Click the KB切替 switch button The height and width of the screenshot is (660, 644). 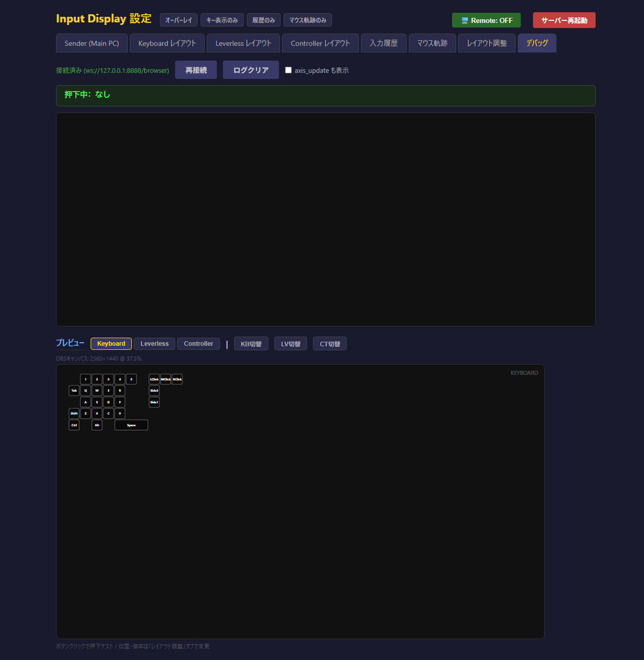point(251,344)
